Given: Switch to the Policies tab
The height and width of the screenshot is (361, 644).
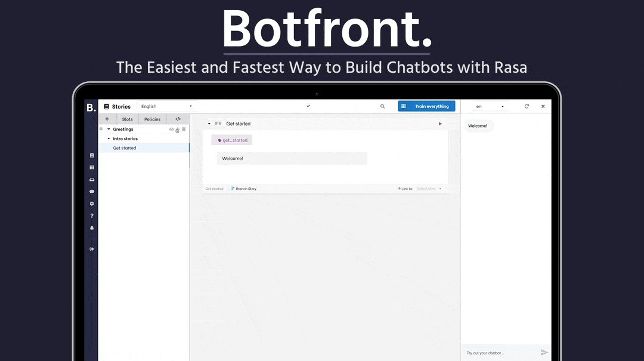Looking at the screenshot, I should (152, 119).
